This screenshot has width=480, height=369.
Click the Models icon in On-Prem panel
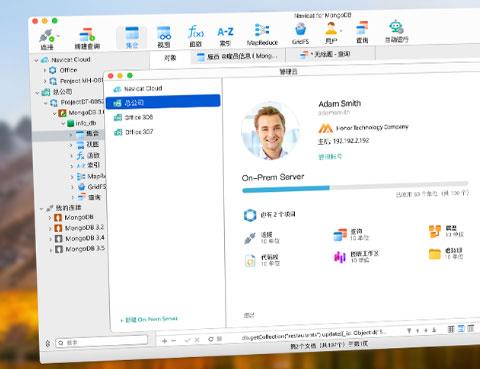(435, 231)
